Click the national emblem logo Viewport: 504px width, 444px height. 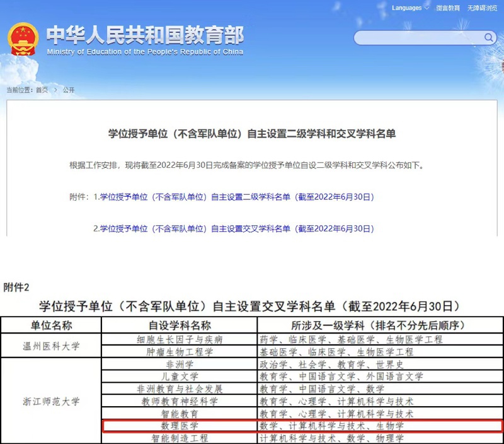[23, 39]
